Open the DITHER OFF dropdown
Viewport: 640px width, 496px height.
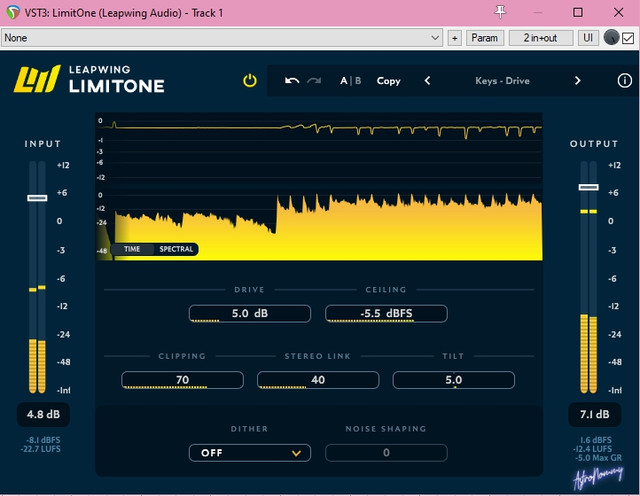(x=249, y=453)
